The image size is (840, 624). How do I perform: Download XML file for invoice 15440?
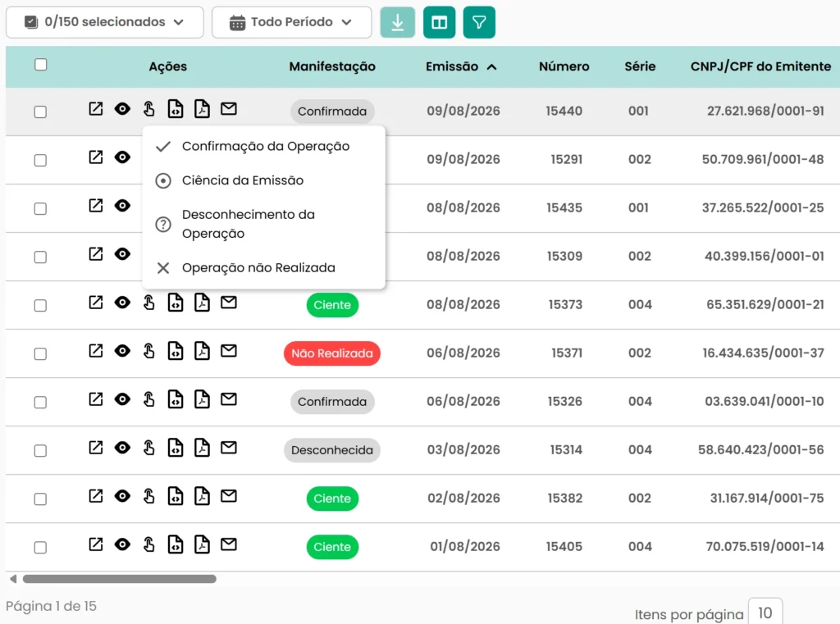pos(176,109)
